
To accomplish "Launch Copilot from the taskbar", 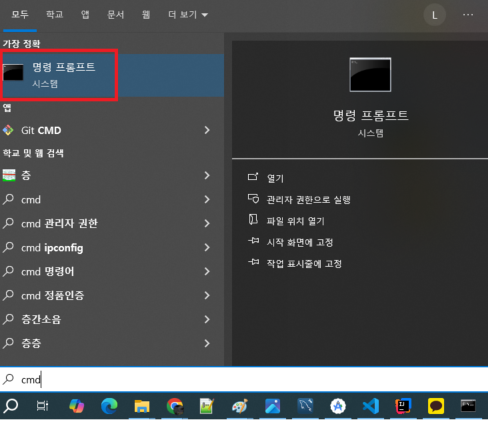I will [x=77, y=406].
